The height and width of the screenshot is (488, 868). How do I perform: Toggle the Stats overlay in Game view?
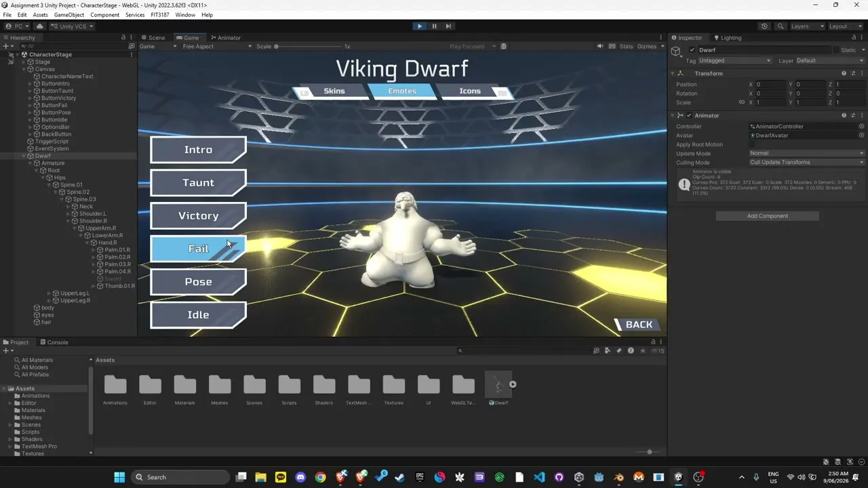coord(626,47)
